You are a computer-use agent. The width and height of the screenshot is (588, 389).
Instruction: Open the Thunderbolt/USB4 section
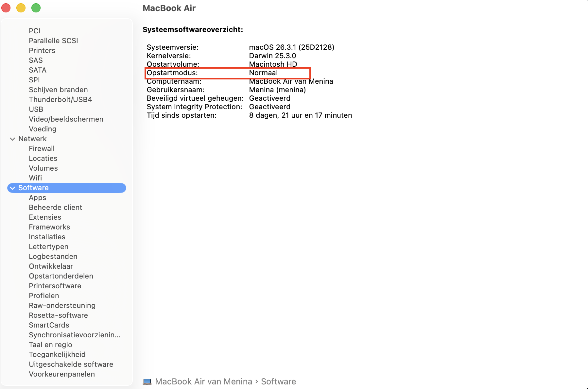pyautogui.click(x=60, y=99)
